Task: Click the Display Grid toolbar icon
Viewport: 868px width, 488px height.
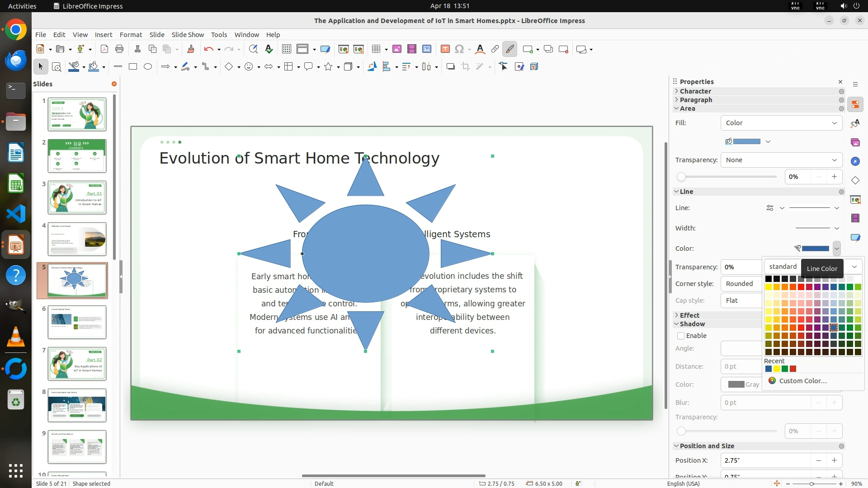Action: 286,49
